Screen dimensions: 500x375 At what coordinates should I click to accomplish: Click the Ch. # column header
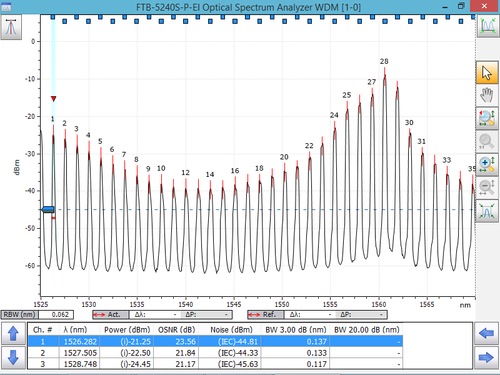coord(43,330)
